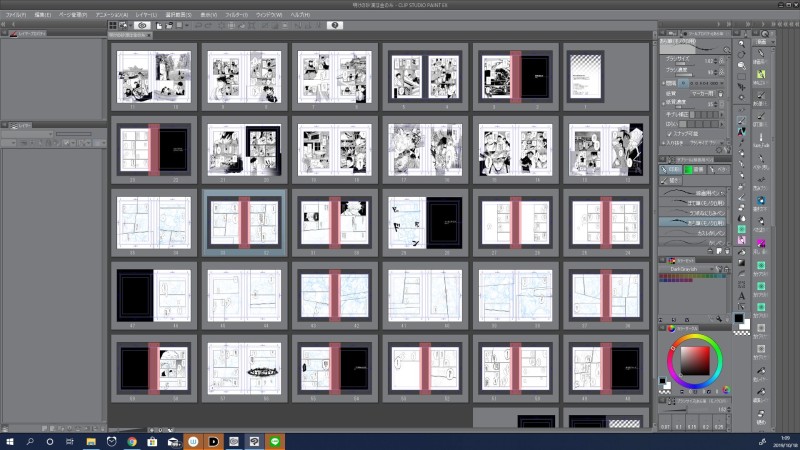
Task: Open the save dropdown arrow in command bar
Action: [187, 26]
